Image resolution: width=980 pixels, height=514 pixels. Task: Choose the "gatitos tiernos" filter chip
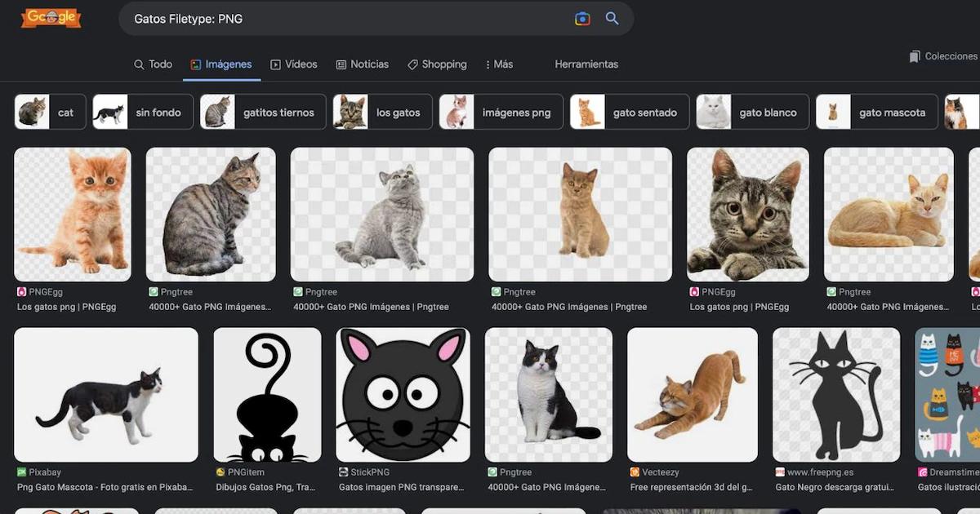click(x=263, y=113)
